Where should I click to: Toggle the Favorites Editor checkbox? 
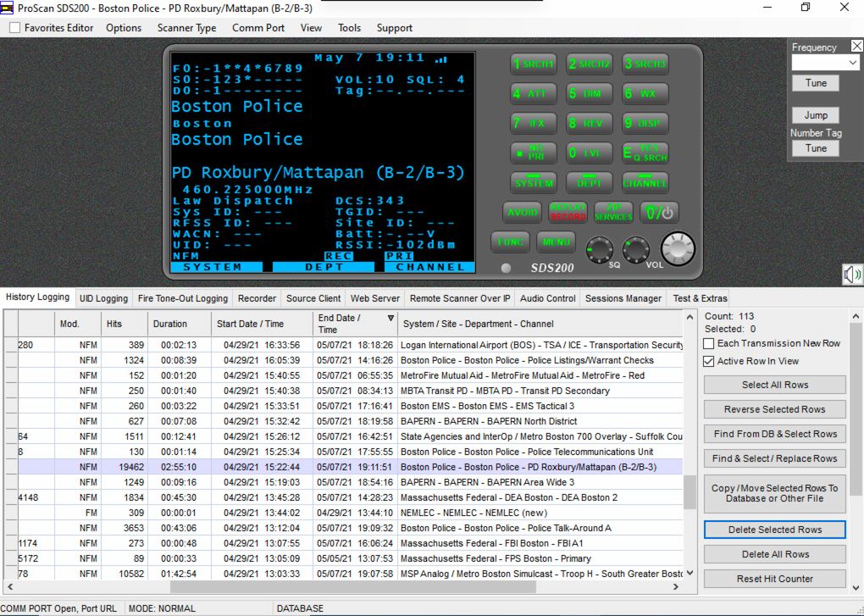pyautogui.click(x=14, y=27)
